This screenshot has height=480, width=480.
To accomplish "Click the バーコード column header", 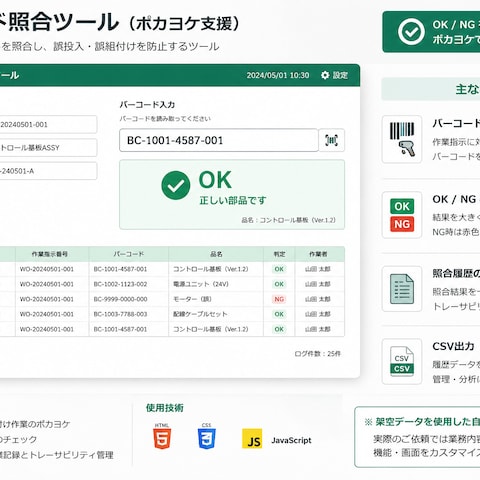I will tap(129, 254).
